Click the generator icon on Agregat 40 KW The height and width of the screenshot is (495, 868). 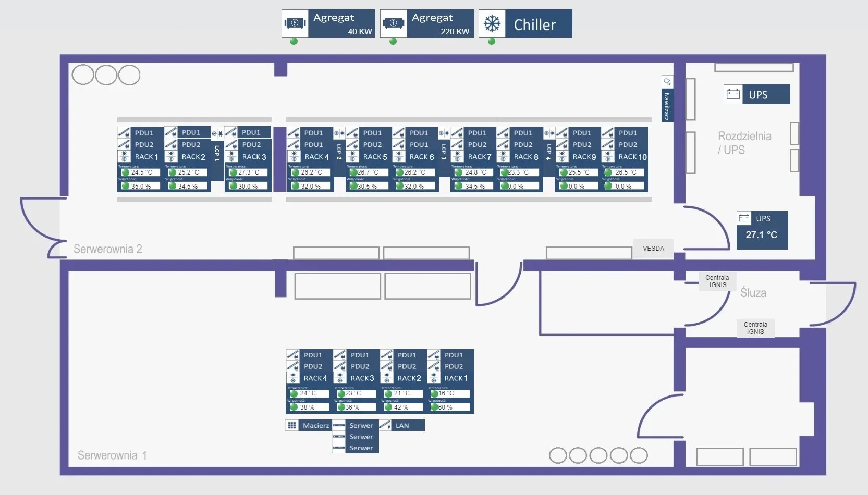click(x=295, y=23)
